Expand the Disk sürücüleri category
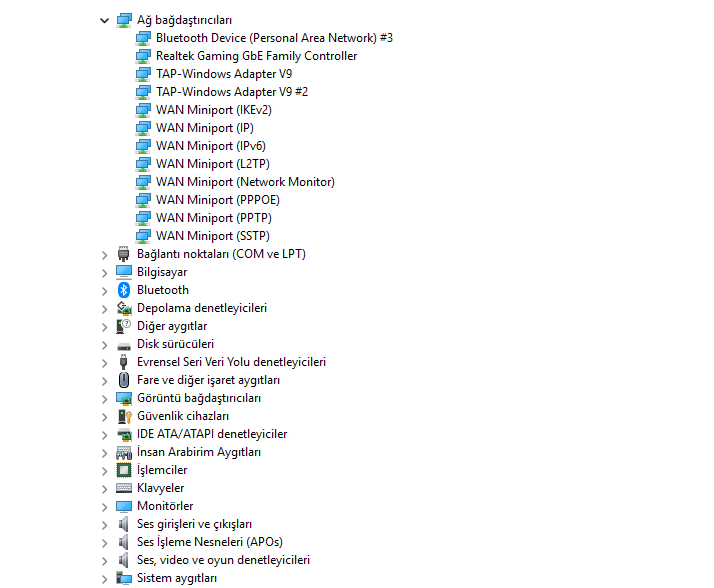This screenshot has height=588, width=714. tap(105, 345)
